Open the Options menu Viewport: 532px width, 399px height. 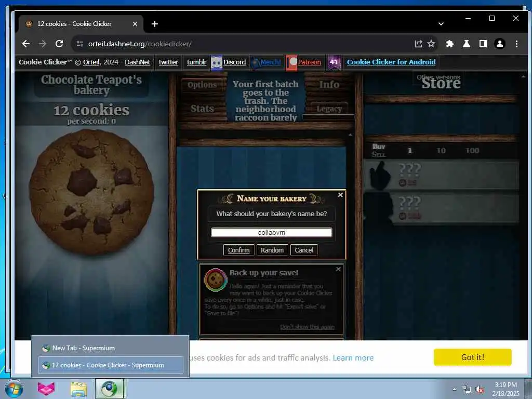pyautogui.click(x=202, y=85)
